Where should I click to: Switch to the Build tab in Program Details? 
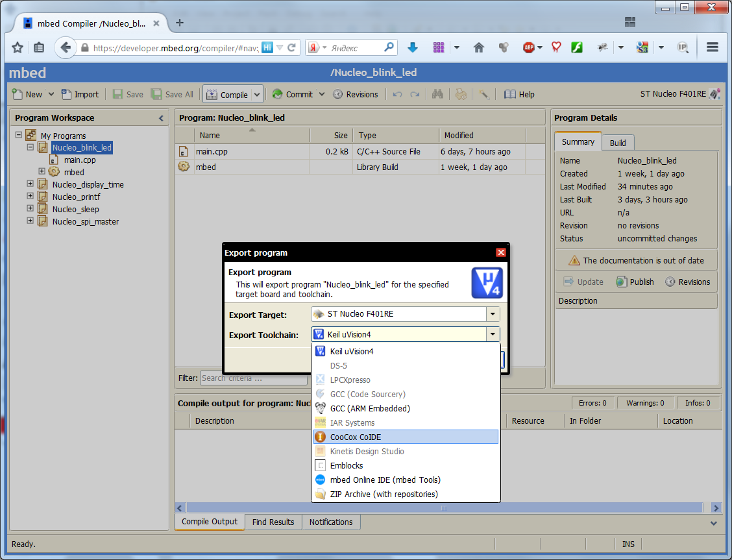[617, 141]
